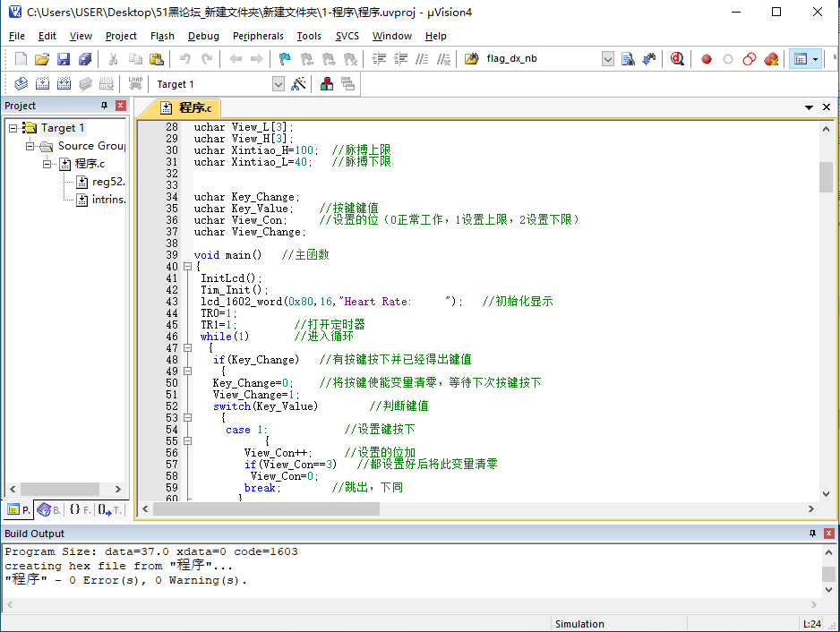Close the Project panel
The width and height of the screenshot is (840, 632).
click(x=121, y=106)
